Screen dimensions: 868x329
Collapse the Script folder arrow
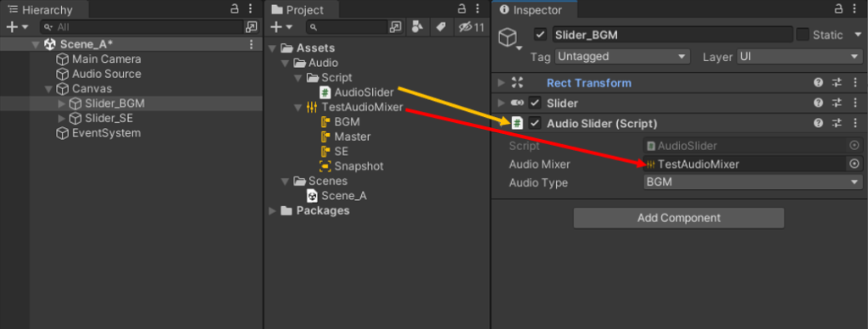point(298,77)
